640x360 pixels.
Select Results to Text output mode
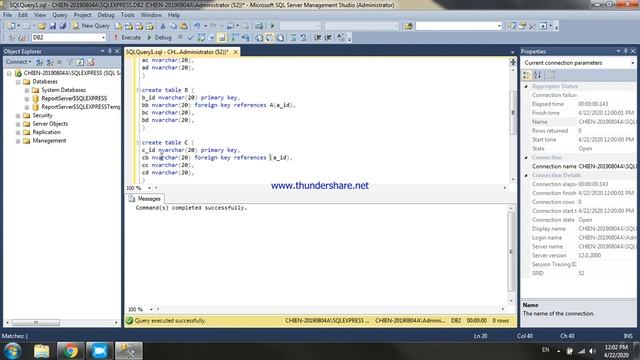[259, 38]
